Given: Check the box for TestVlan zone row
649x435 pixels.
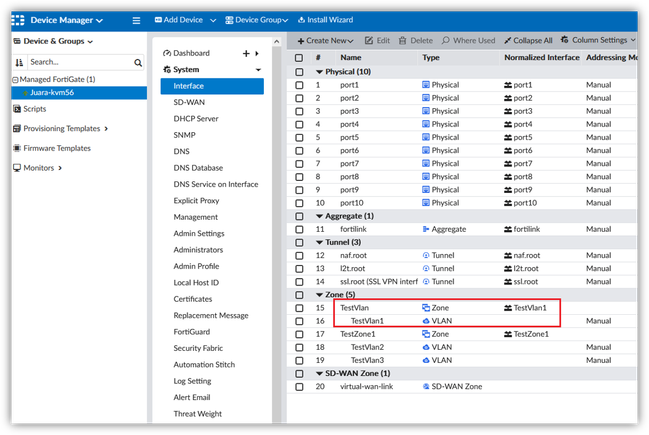Looking at the screenshot, I should click(299, 308).
